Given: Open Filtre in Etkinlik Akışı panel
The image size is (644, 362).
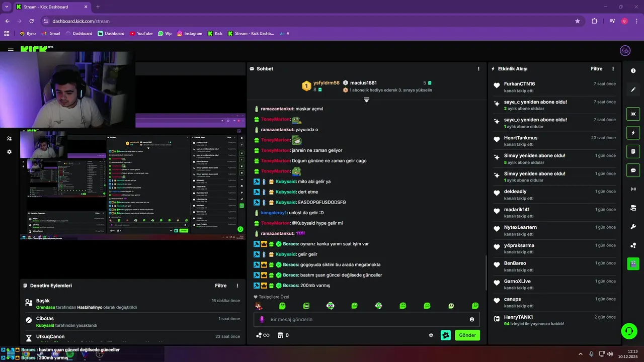Looking at the screenshot, I should point(596,69).
